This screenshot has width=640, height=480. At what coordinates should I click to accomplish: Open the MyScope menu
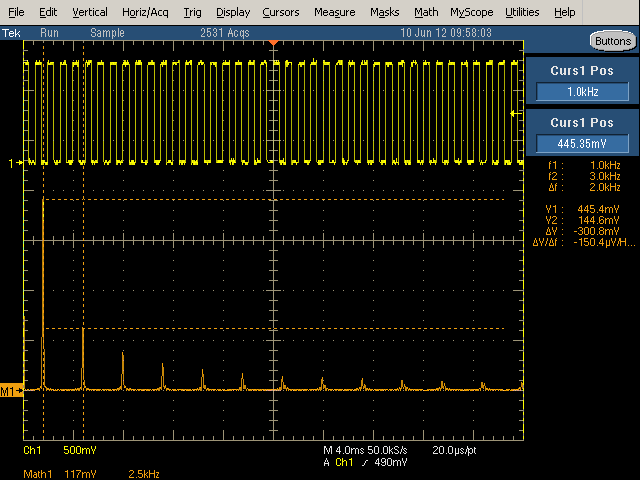471,12
